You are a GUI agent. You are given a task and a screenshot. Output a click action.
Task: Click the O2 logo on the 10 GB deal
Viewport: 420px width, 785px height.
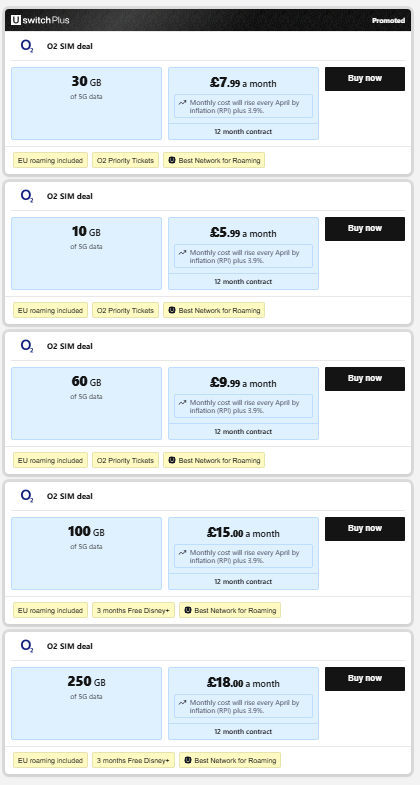click(x=27, y=196)
